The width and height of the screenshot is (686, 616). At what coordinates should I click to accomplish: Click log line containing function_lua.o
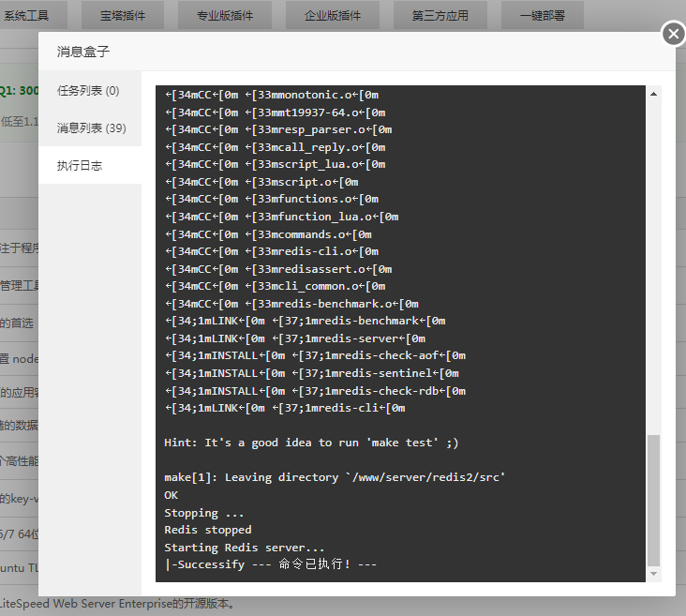[282, 217]
